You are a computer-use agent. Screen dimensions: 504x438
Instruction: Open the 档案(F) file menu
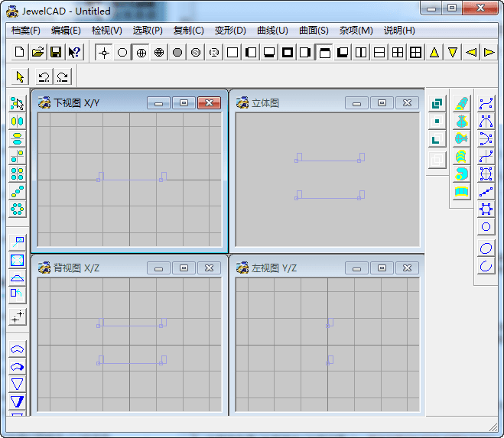coord(26,31)
